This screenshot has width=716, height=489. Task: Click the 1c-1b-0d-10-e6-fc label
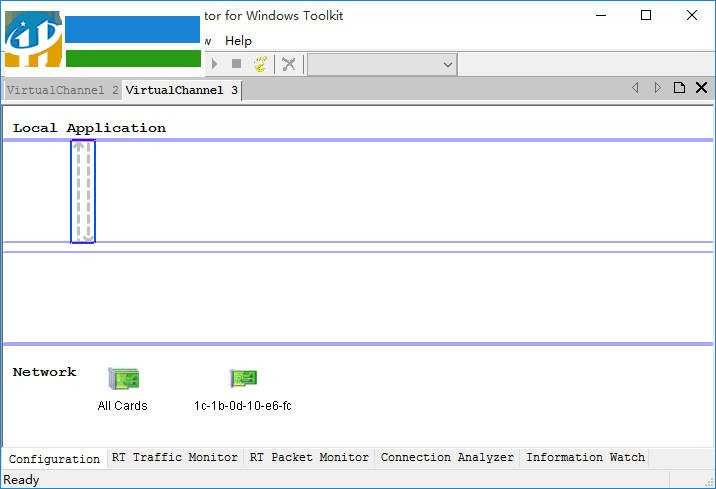click(x=242, y=405)
